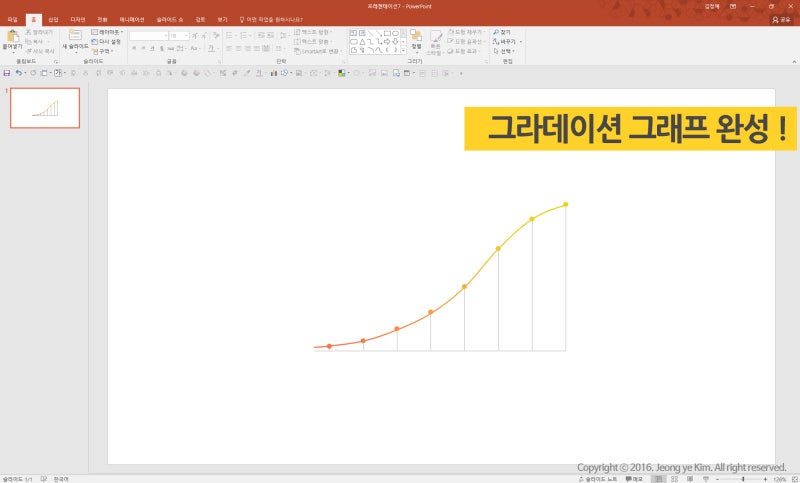Open the Insert (삽입) ribbon tab
This screenshot has width=800, height=483.
pos(53,19)
